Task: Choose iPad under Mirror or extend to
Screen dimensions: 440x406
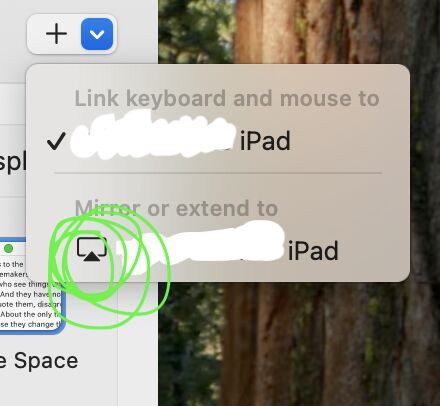Action: 218,250
